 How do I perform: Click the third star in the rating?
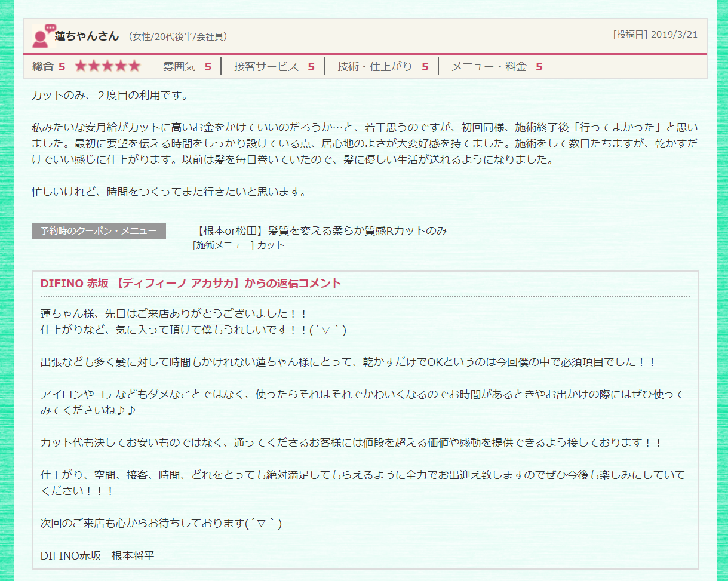pyautogui.click(x=107, y=66)
